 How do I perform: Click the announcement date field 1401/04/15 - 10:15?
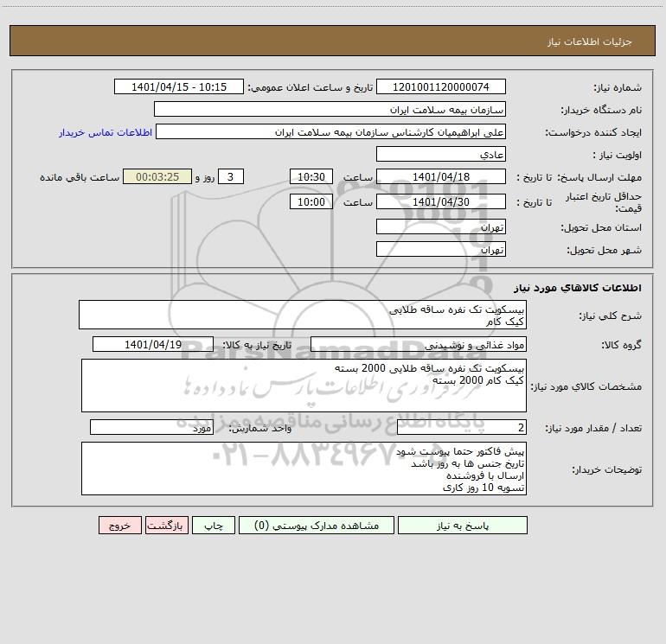tap(179, 86)
